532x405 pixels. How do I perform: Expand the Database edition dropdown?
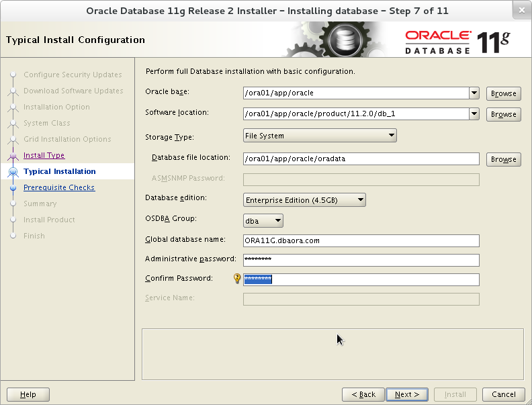pyautogui.click(x=304, y=200)
